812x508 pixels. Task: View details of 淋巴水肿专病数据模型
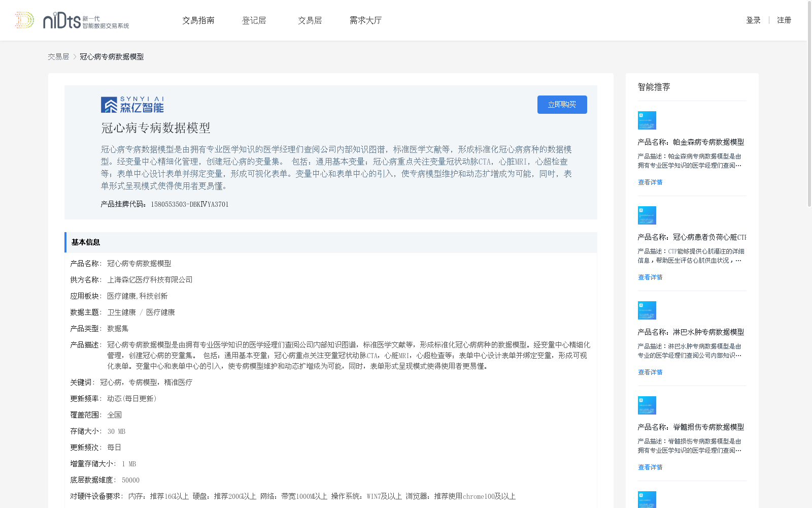(650, 372)
